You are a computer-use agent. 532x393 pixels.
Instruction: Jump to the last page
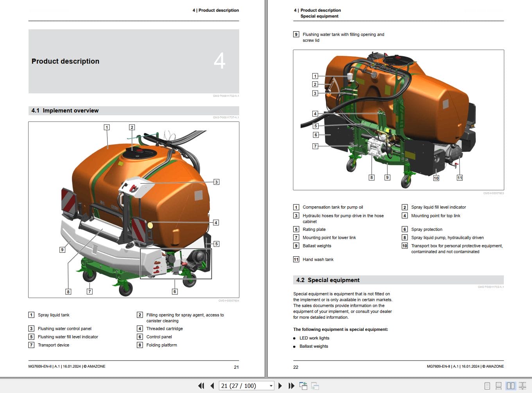(291, 386)
